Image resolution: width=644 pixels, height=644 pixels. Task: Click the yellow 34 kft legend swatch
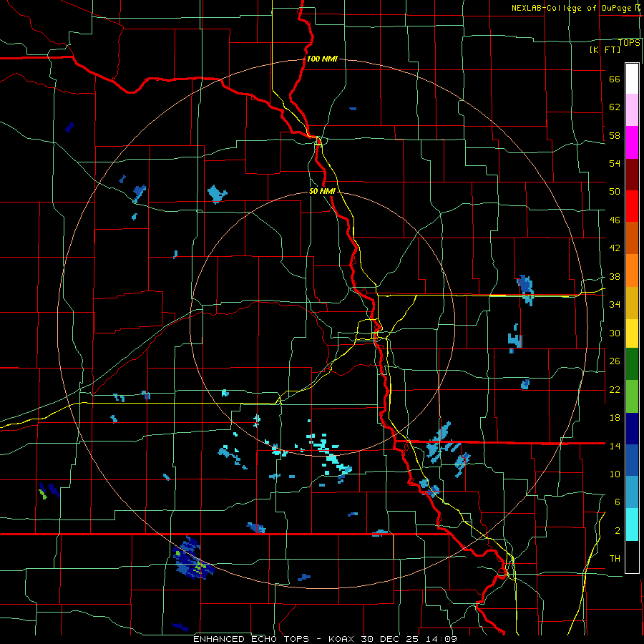click(x=632, y=333)
